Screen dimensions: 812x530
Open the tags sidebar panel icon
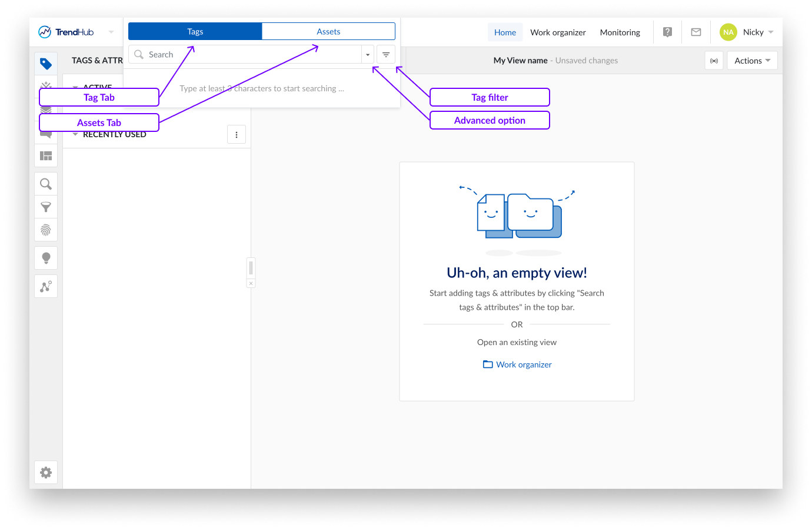click(46, 64)
